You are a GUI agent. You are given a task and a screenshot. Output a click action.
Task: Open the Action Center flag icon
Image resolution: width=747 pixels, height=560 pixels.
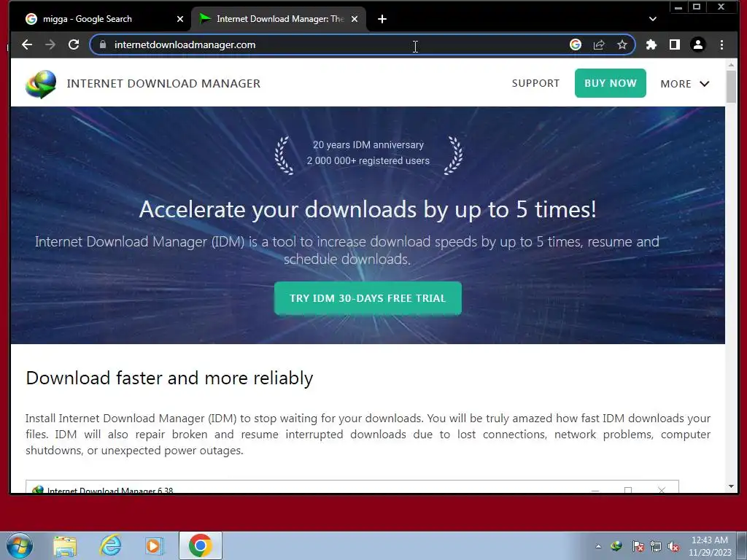638,546
